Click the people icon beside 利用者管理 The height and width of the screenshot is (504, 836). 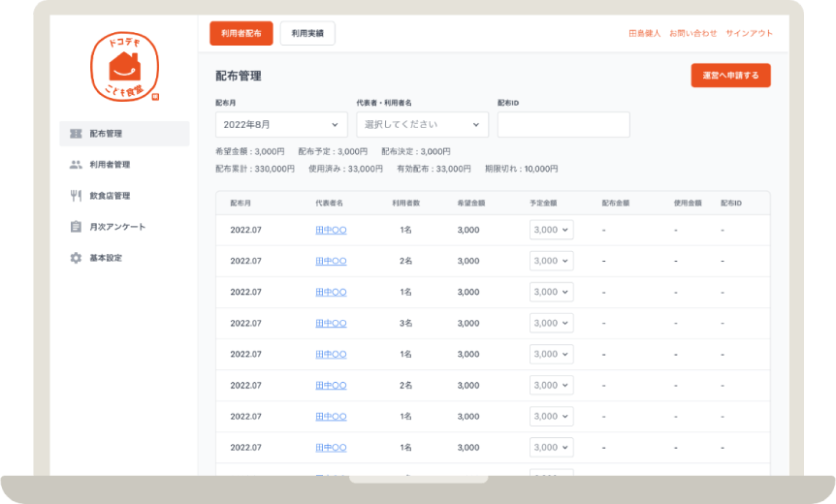[x=76, y=165]
